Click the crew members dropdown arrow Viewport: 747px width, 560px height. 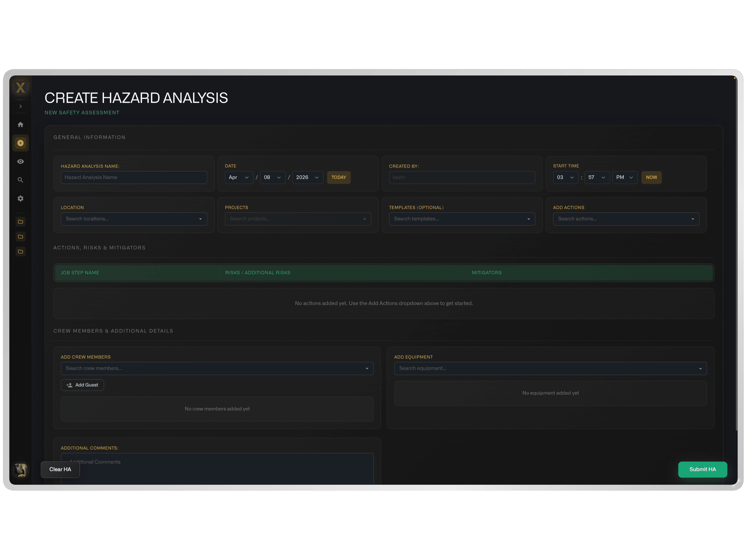[367, 369]
